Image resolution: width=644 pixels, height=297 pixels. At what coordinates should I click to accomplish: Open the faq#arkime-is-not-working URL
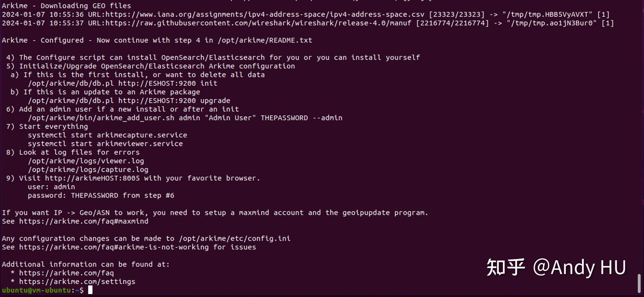tap(114, 247)
